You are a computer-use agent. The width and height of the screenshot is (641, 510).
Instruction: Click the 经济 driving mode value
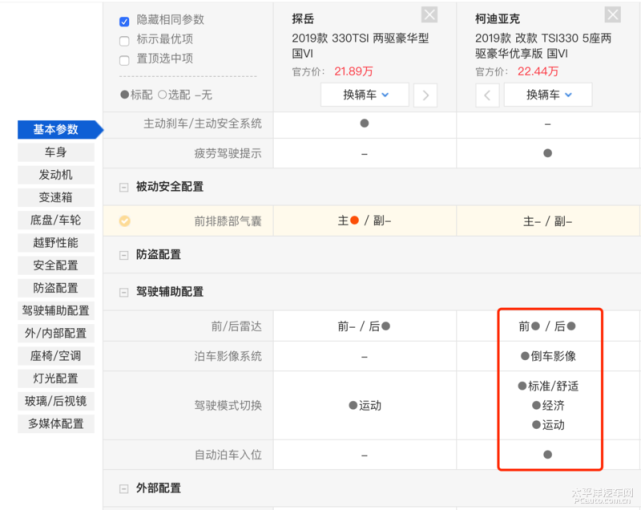(548, 406)
